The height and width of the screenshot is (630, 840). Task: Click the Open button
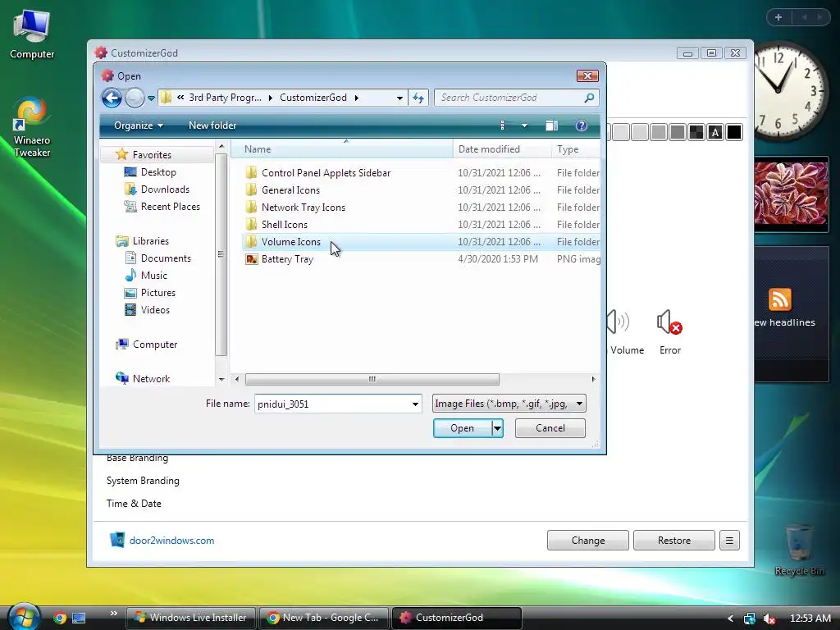tap(463, 428)
